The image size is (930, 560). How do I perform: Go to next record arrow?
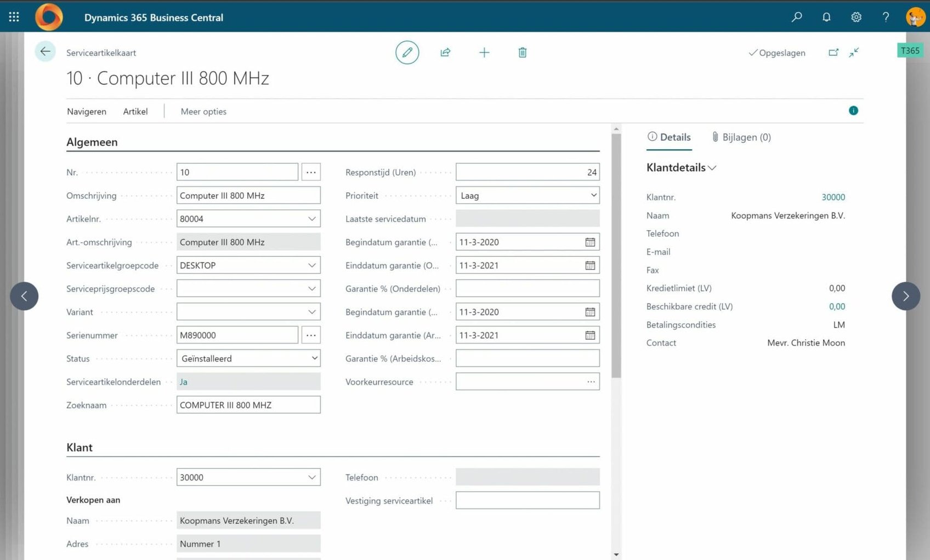point(906,296)
